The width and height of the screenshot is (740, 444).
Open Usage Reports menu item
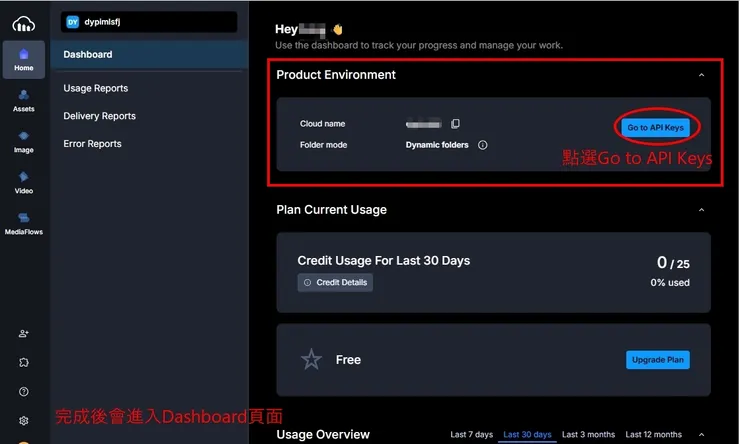click(96, 88)
